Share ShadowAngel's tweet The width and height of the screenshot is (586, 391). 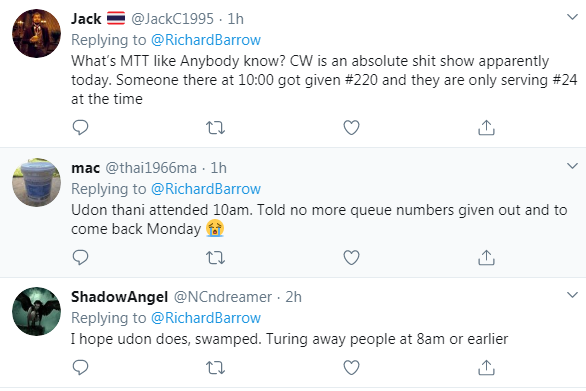click(486, 368)
